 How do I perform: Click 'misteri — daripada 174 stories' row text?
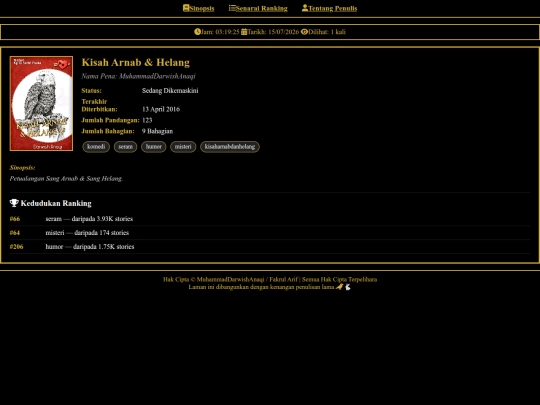tap(87, 233)
